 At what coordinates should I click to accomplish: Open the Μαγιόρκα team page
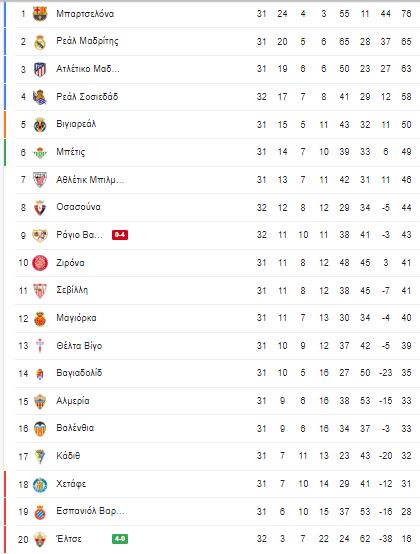coord(76,318)
